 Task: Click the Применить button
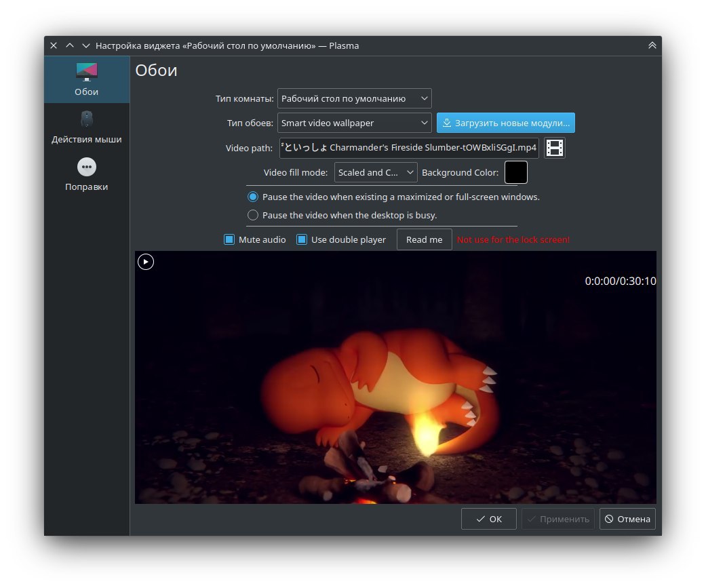click(x=558, y=519)
